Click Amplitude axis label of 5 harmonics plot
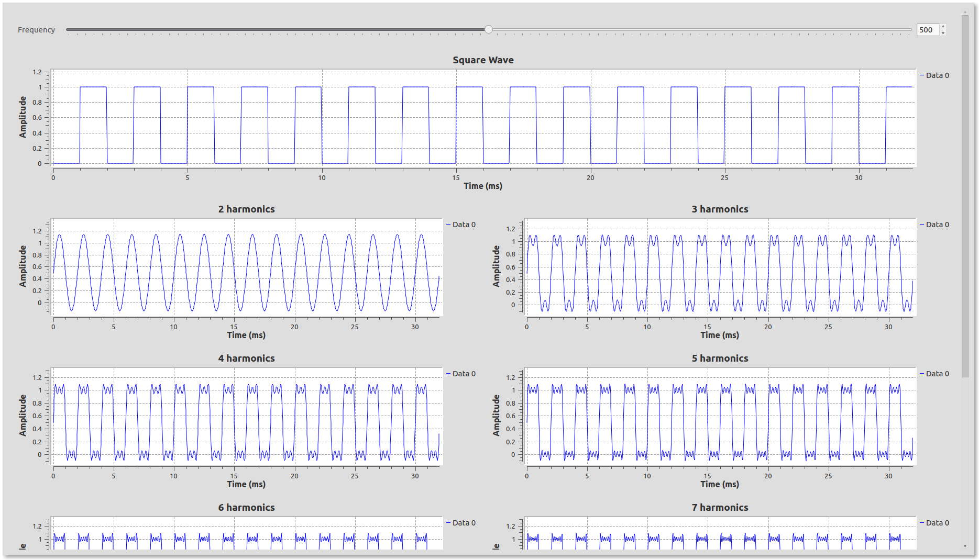The image size is (979, 560). [496, 416]
